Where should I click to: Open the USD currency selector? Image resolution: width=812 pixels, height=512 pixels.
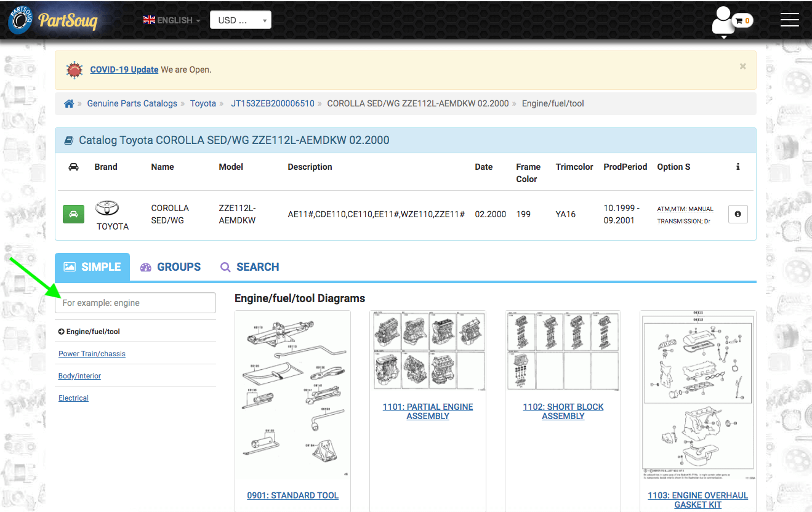point(241,20)
